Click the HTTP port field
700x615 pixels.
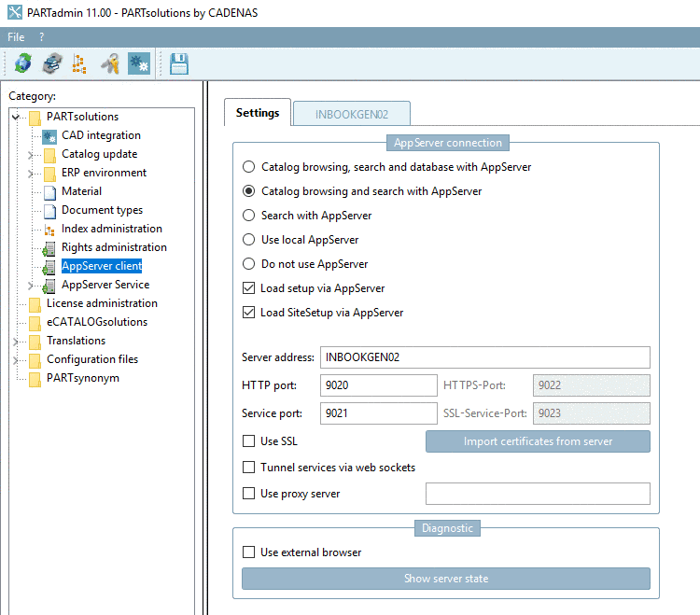coord(379,385)
